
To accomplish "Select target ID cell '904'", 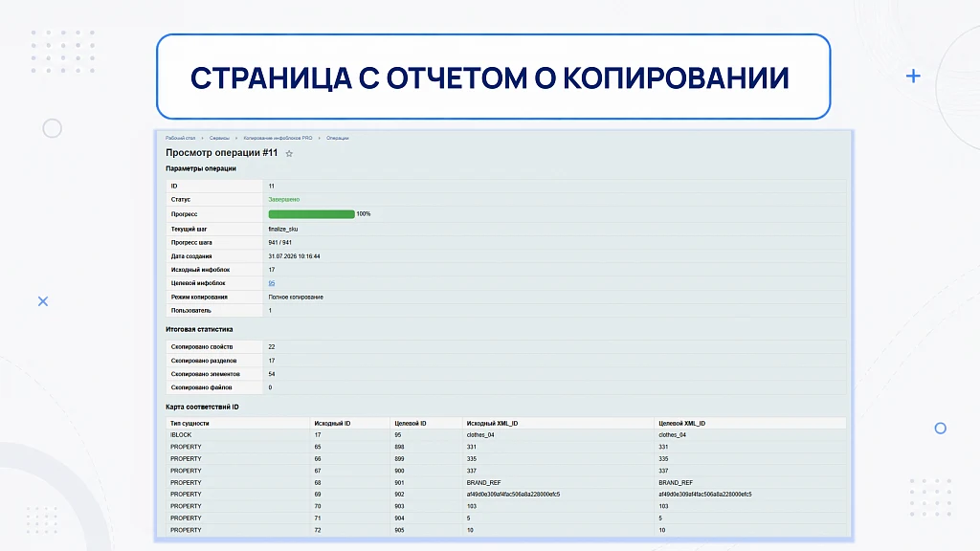I will coord(399,518).
